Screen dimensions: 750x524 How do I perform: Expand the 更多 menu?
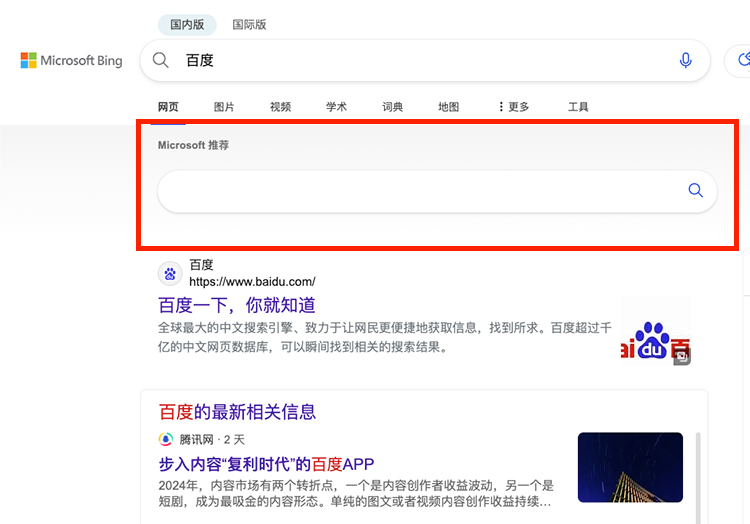pyautogui.click(x=513, y=107)
